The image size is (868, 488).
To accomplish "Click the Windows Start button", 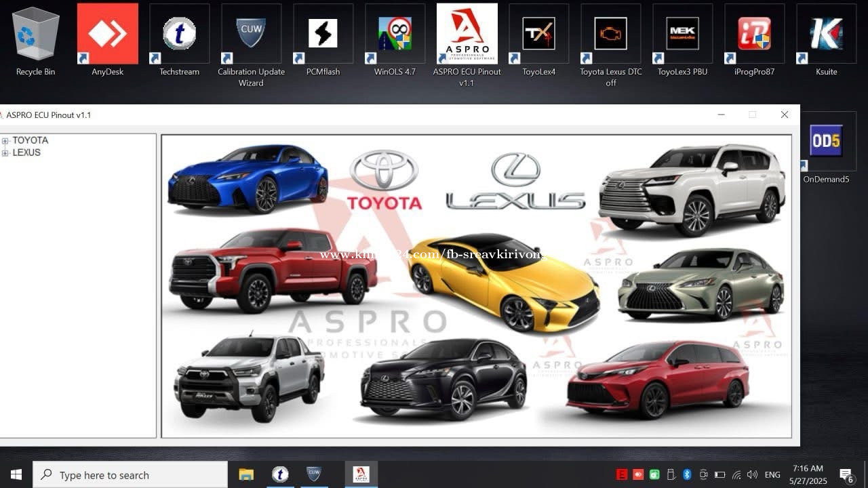I will click(16, 474).
